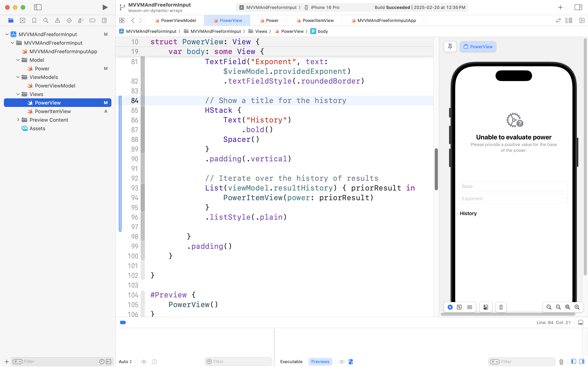Zoom out the preview canvas
Image resolution: width=588 pixels, height=367 pixels.
click(549, 307)
